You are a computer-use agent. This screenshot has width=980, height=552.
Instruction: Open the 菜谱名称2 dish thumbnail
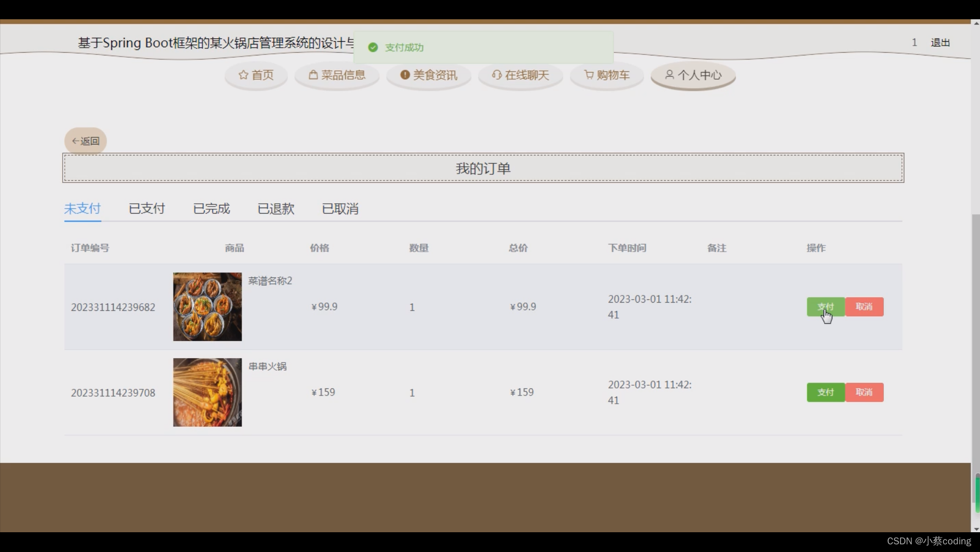[208, 306]
